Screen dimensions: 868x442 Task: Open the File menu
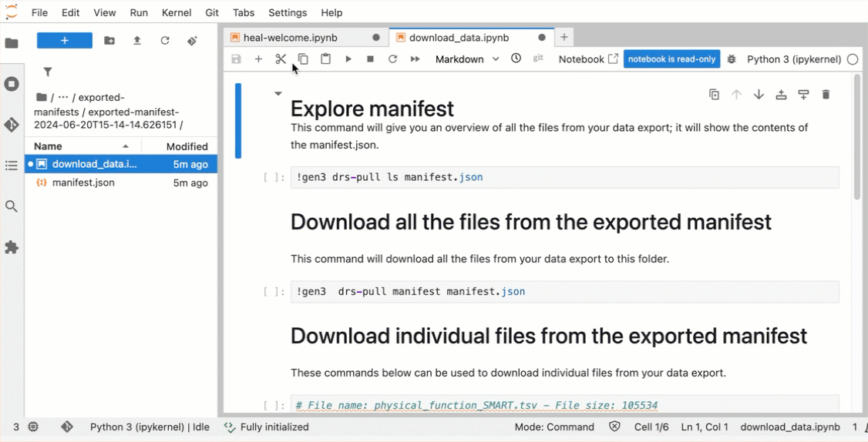pyautogui.click(x=39, y=12)
